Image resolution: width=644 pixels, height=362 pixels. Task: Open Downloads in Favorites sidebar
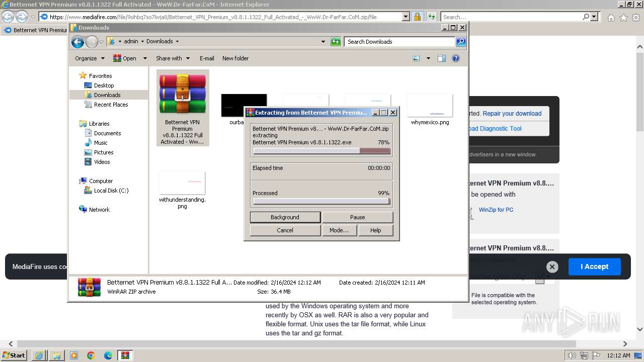[107, 95]
